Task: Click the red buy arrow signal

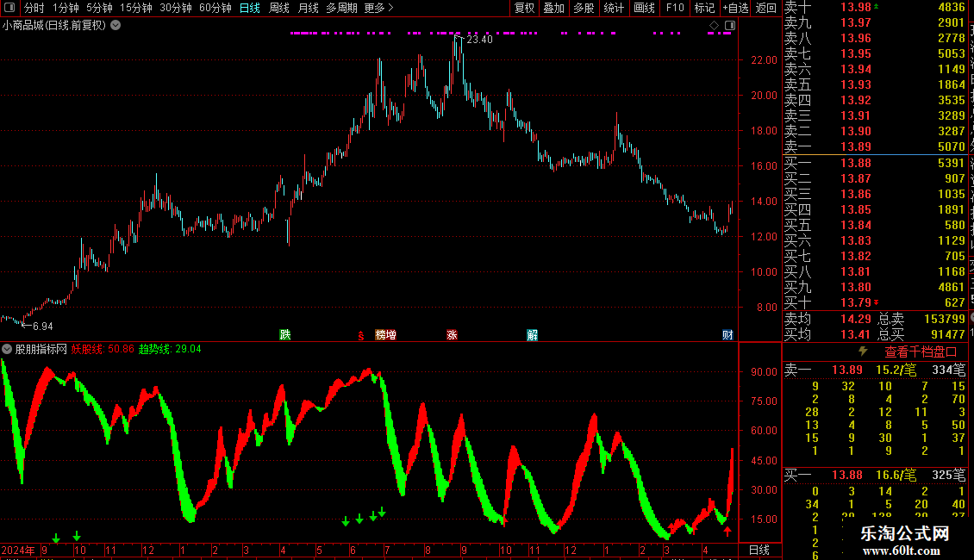Action: tap(727, 531)
